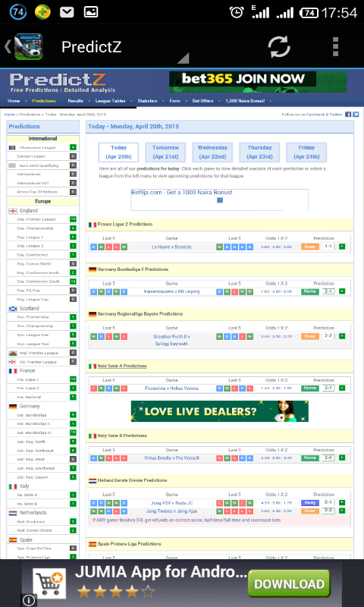Open the Form item in the navigation bar

tap(175, 101)
